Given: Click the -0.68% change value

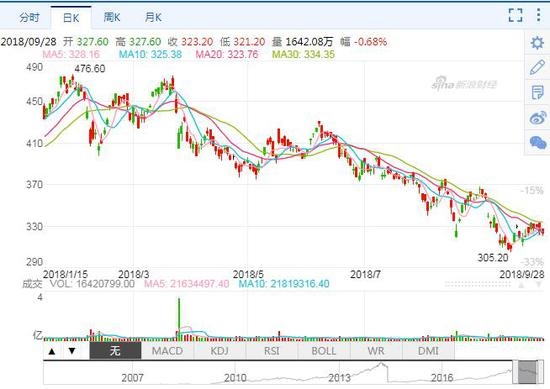Looking at the screenshot, I should [370, 42].
